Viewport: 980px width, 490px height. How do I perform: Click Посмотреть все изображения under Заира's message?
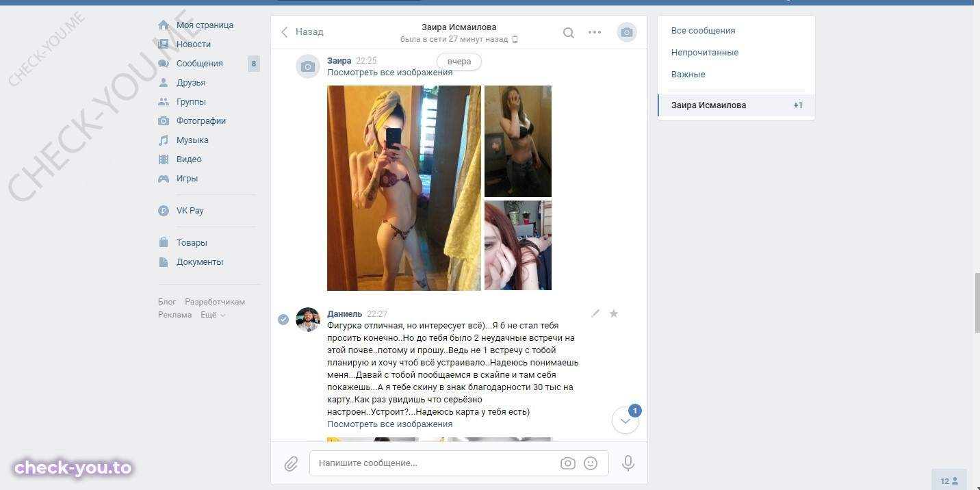tap(389, 73)
